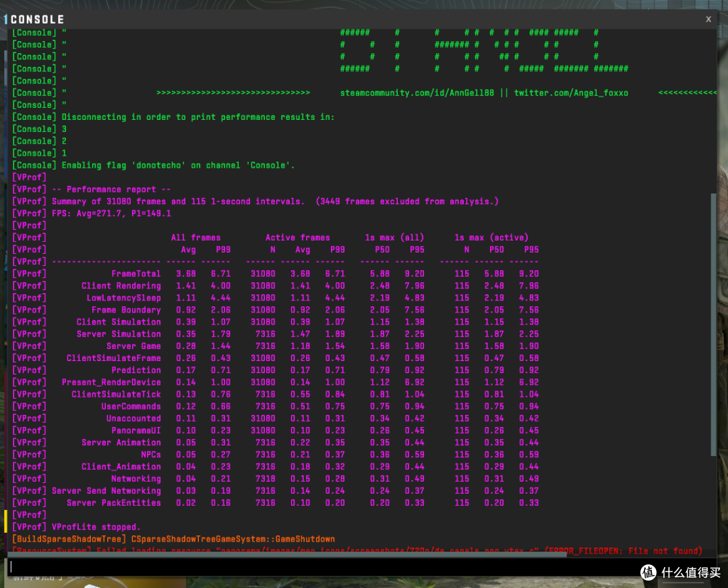The width and height of the screenshot is (728, 588).
Task: Click the Server Simulation row label
Action: click(x=119, y=334)
